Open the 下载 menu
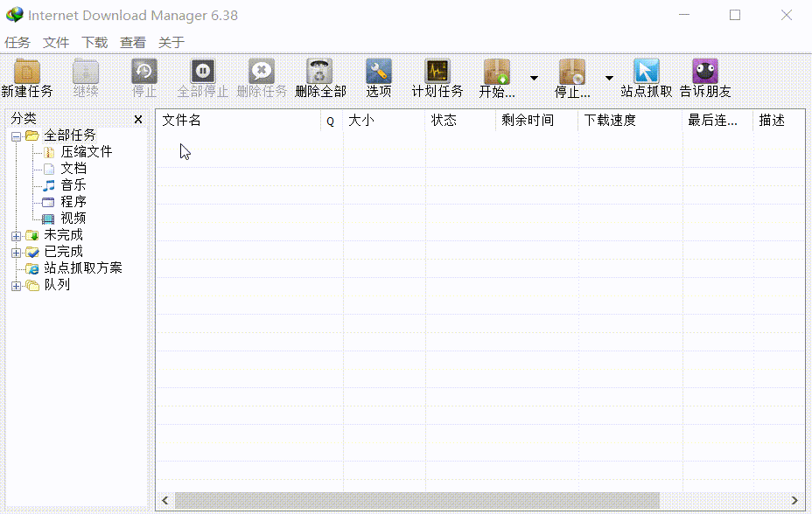Screen dimensions: 812x514 [94, 43]
